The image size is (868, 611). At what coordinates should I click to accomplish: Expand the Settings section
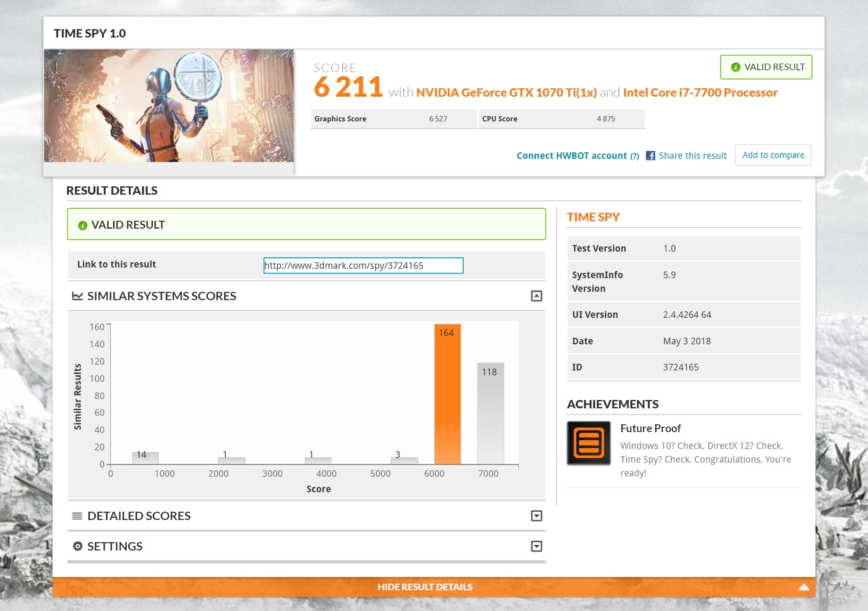536,546
